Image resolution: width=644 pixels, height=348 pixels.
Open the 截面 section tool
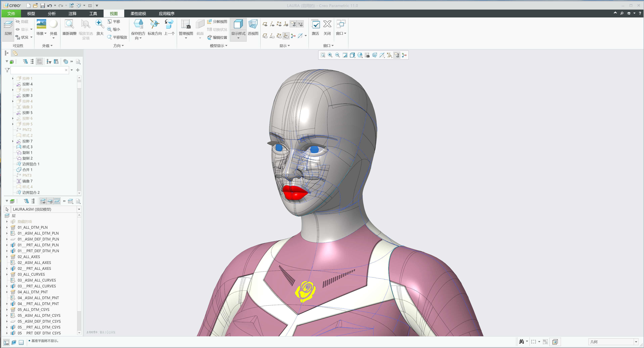tap(200, 28)
